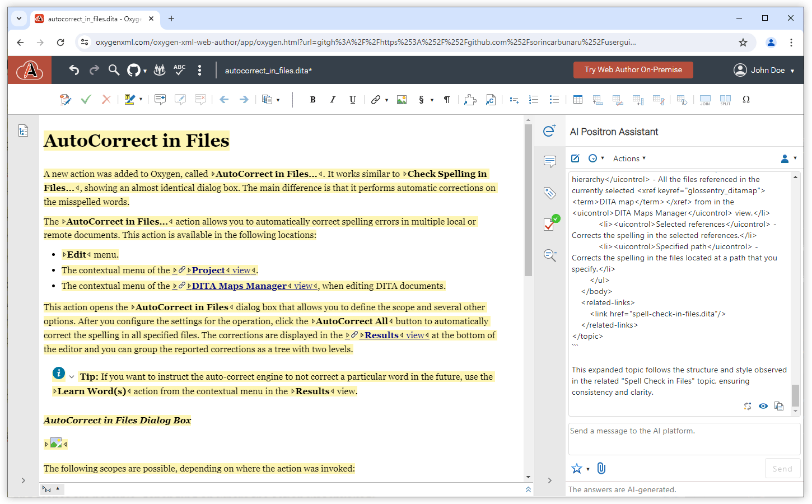Screen dimensions: 812x504
Task: Open the AI Positron Assistant side tab
Action: (550, 130)
